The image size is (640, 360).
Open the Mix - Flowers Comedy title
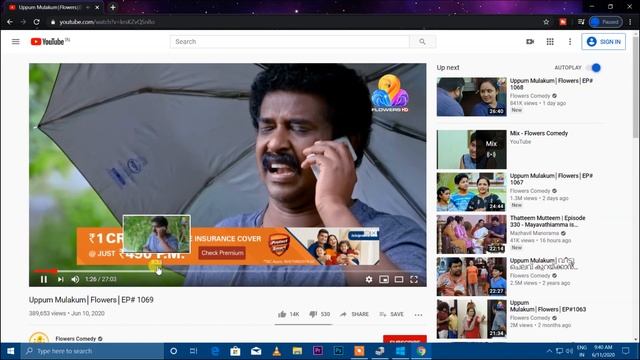click(539, 133)
